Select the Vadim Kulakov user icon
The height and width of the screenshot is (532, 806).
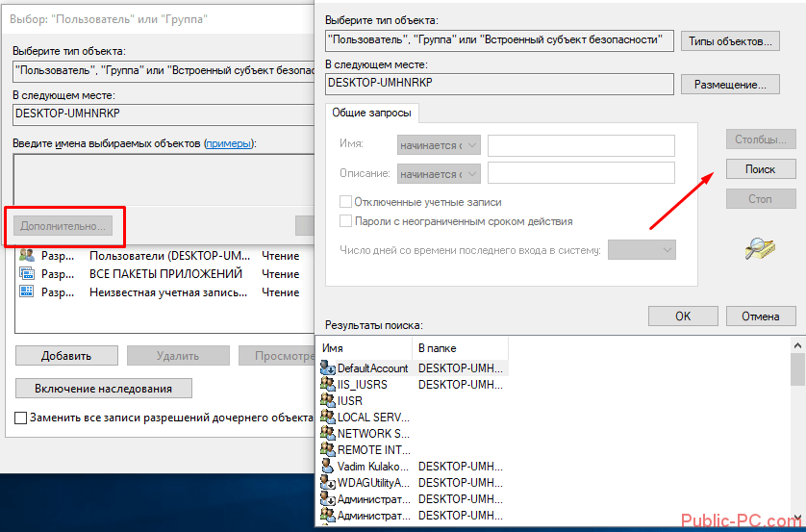[x=328, y=466]
